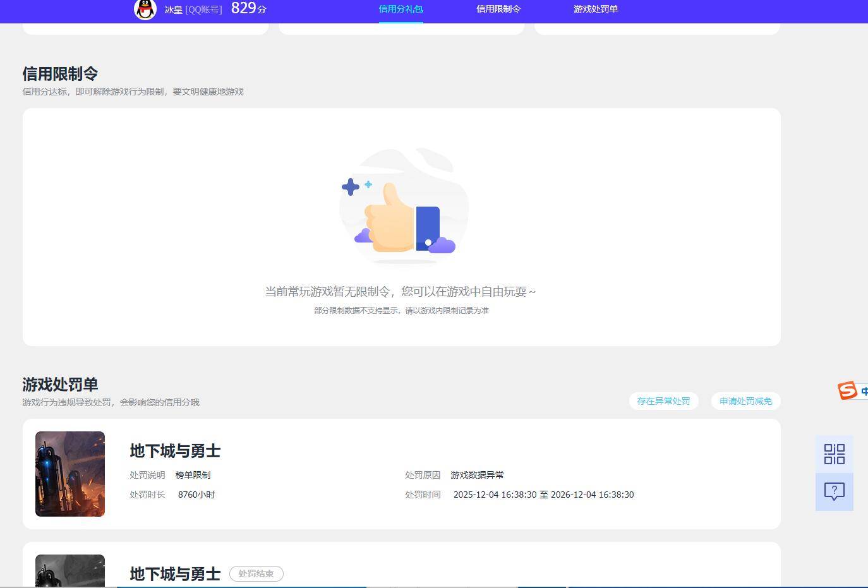
Task: Click the 信用限制令 section heading
Action: [60, 73]
